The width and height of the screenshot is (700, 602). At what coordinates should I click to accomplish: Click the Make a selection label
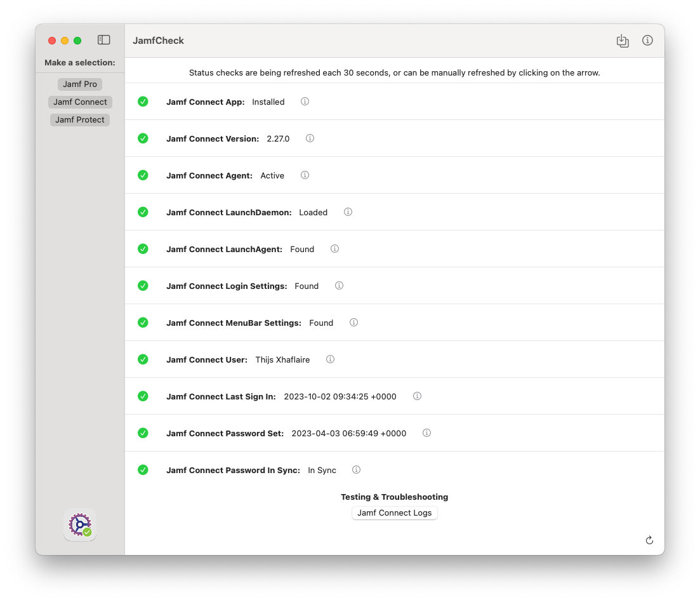coord(80,62)
